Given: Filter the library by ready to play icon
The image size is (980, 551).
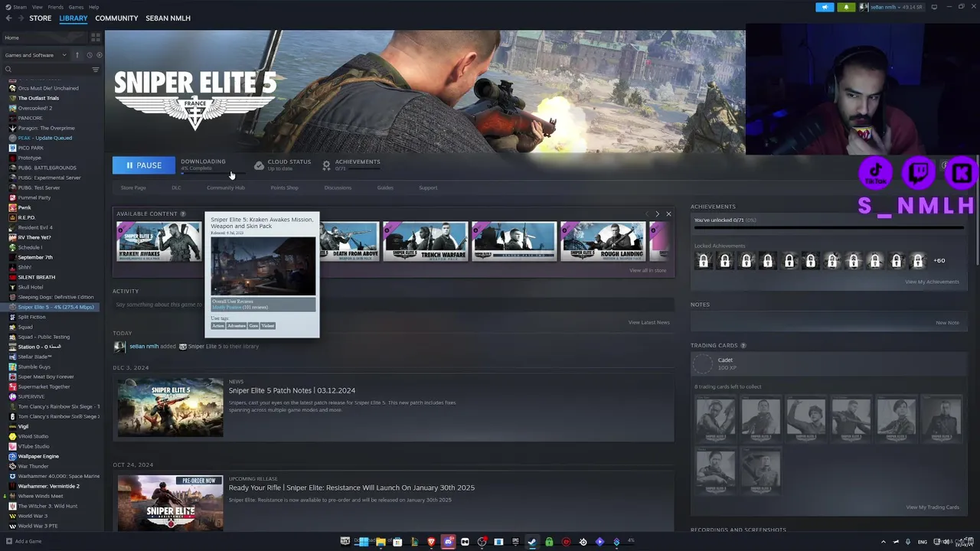Looking at the screenshot, I should (x=98, y=55).
